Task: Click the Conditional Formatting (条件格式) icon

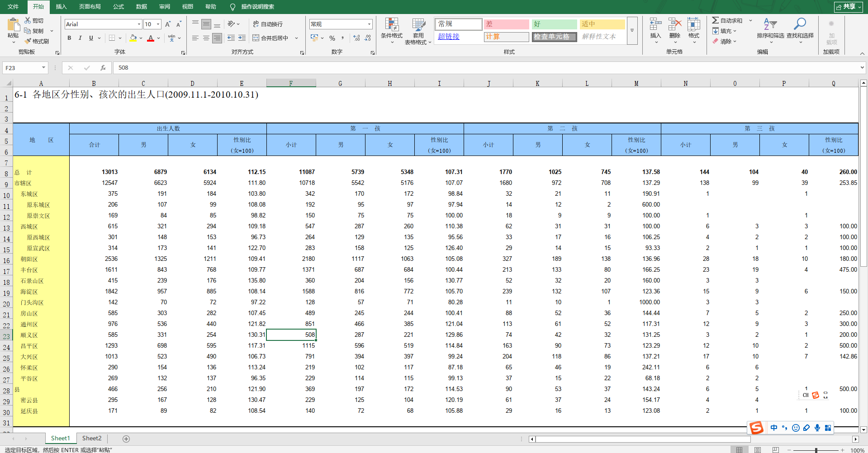Action: 391,25
